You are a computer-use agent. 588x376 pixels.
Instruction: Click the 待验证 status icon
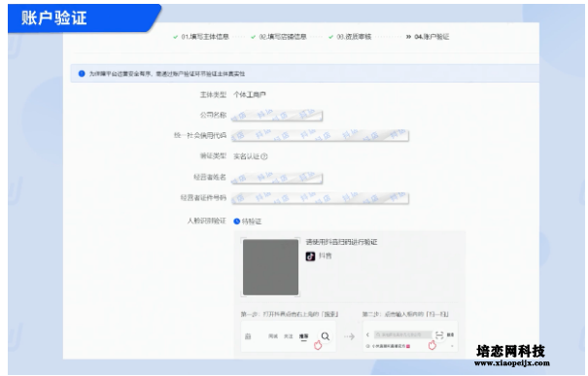pyautogui.click(x=236, y=222)
